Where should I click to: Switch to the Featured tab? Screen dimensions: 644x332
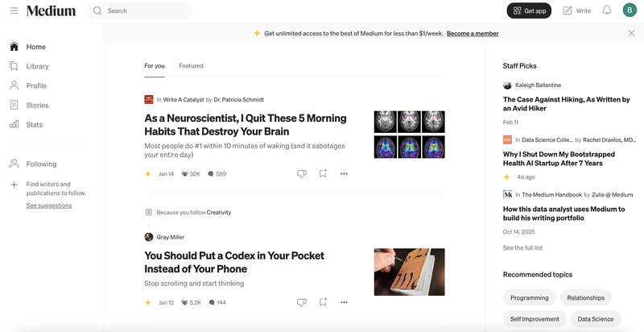(191, 66)
